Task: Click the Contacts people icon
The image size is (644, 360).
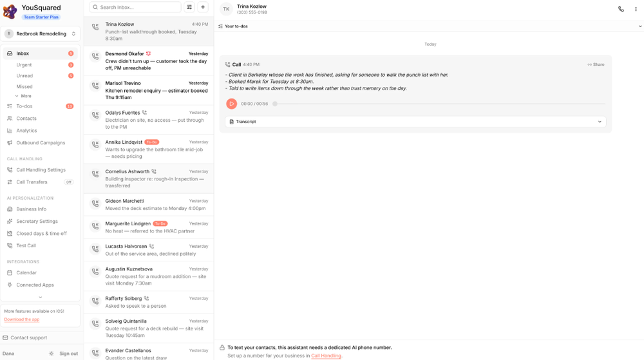Action: point(10,118)
